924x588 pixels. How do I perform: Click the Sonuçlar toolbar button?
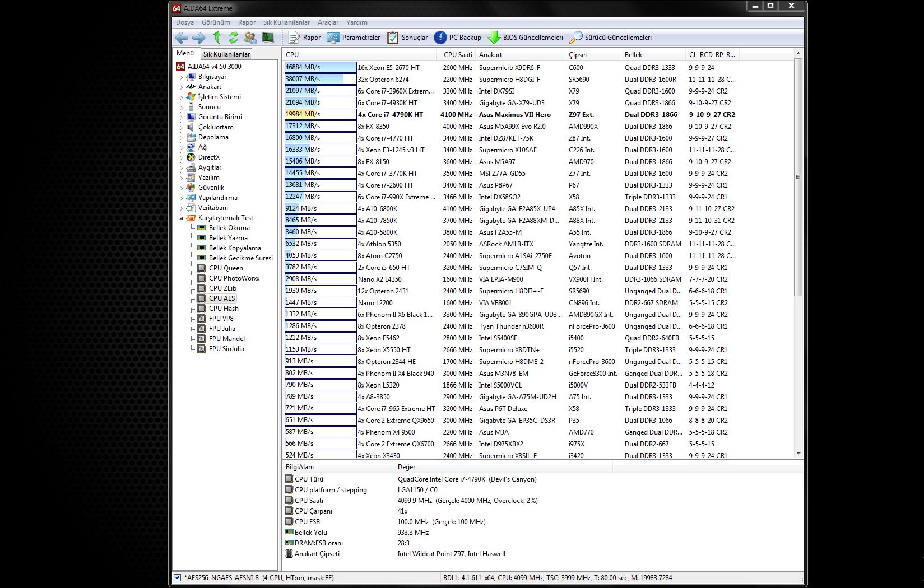[407, 38]
